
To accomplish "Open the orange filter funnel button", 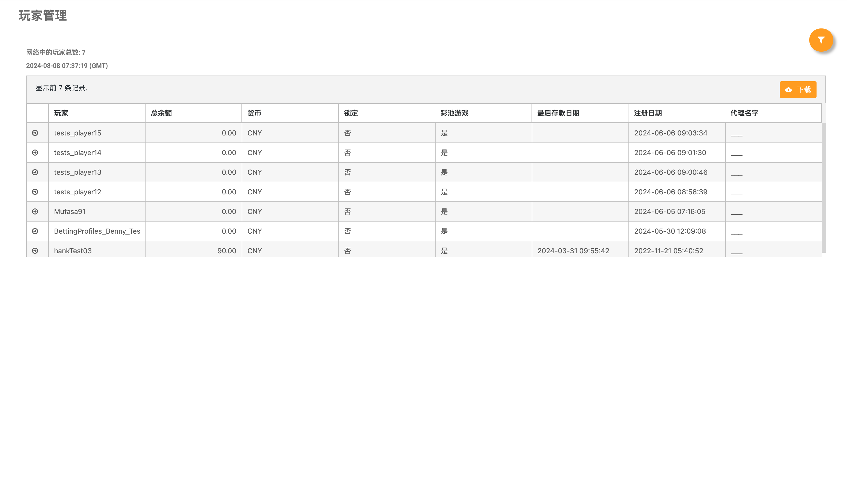I will click(821, 40).
